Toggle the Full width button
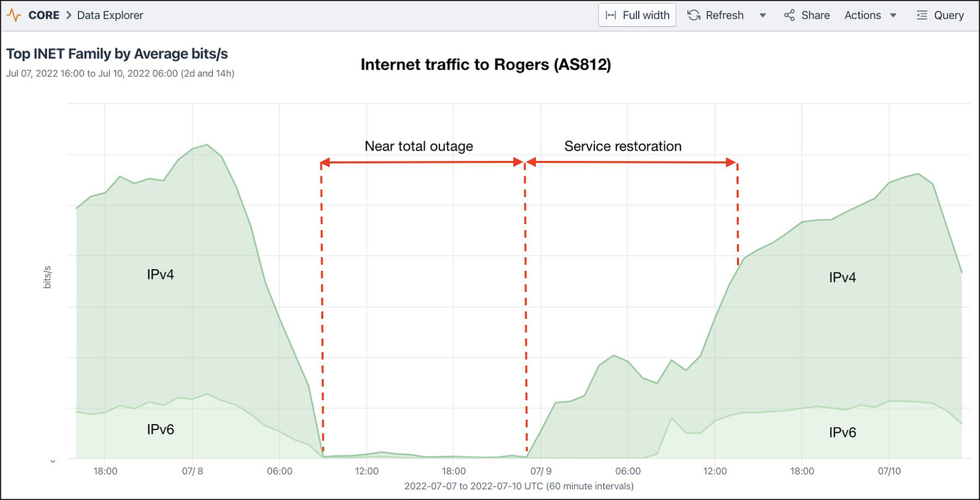 [x=637, y=15]
